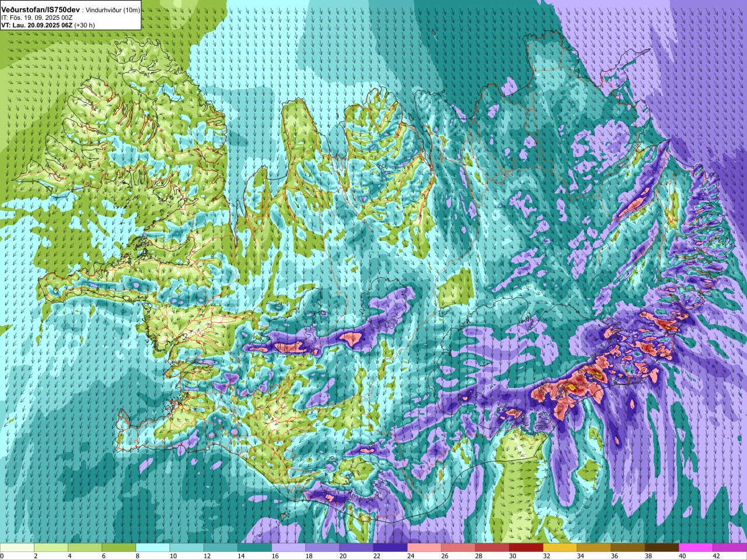The image size is (747, 560).
Task: Click the Vindurhviður (10m) label
Action: pos(112,10)
